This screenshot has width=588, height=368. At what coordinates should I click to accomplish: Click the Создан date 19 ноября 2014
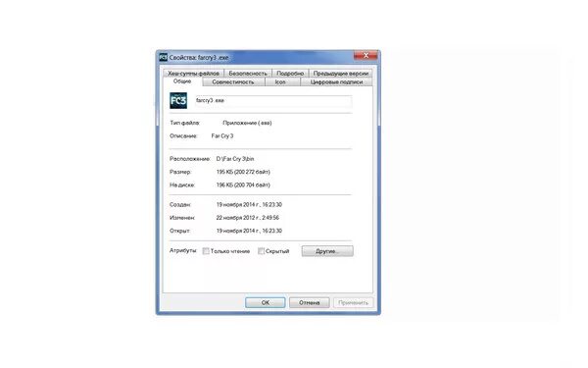pos(249,205)
